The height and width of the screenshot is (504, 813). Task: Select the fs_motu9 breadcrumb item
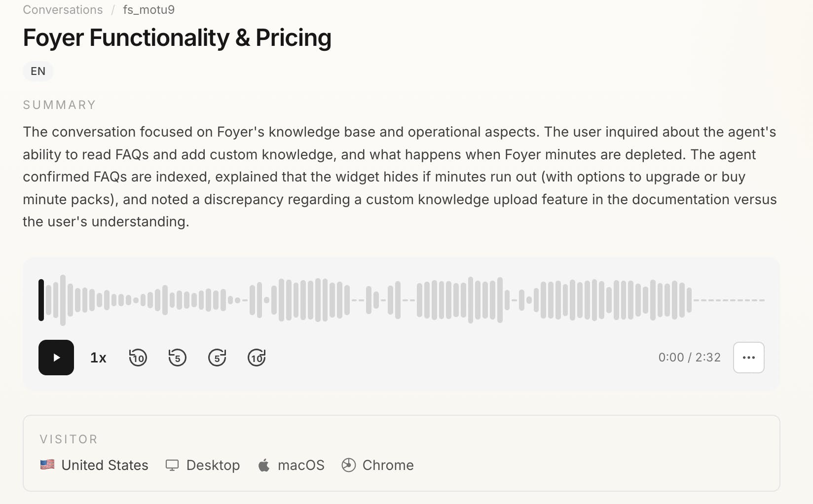(149, 10)
